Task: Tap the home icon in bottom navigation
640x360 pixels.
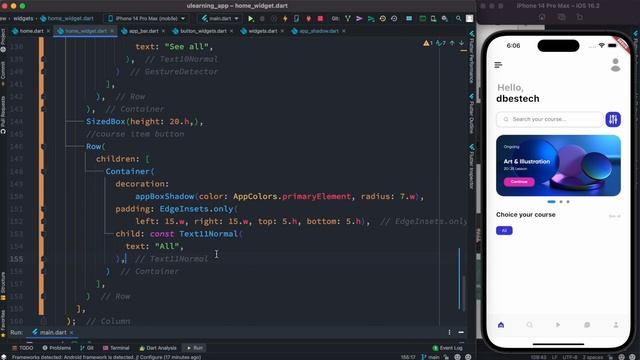Action: pyautogui.click(x=501, y=325)
